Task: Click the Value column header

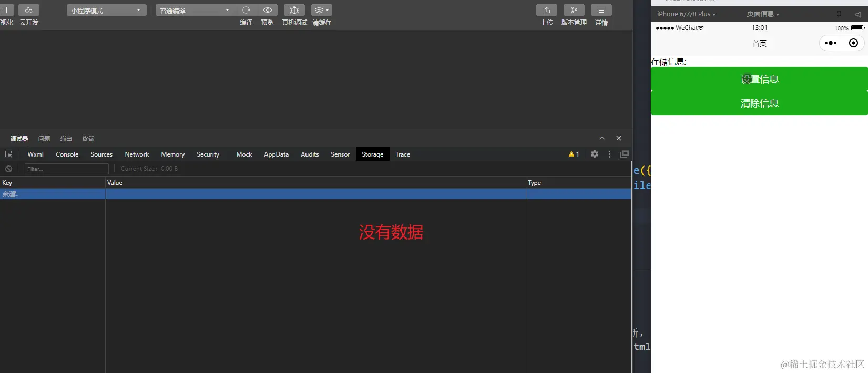Action: (315, 183)
